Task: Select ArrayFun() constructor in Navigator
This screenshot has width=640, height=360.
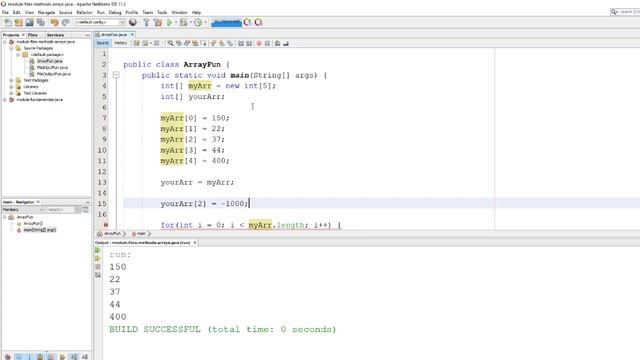Action: pos(33,223)
